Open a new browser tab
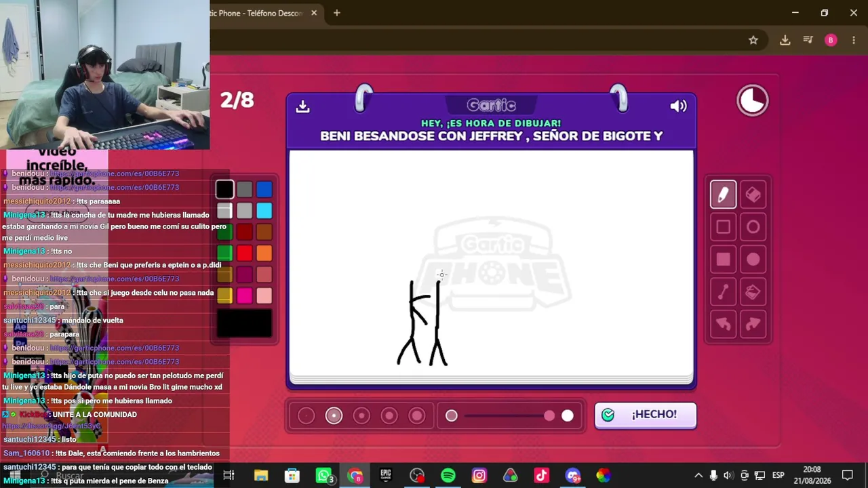This screenshot has height=488, width=868. coord(336,13)
